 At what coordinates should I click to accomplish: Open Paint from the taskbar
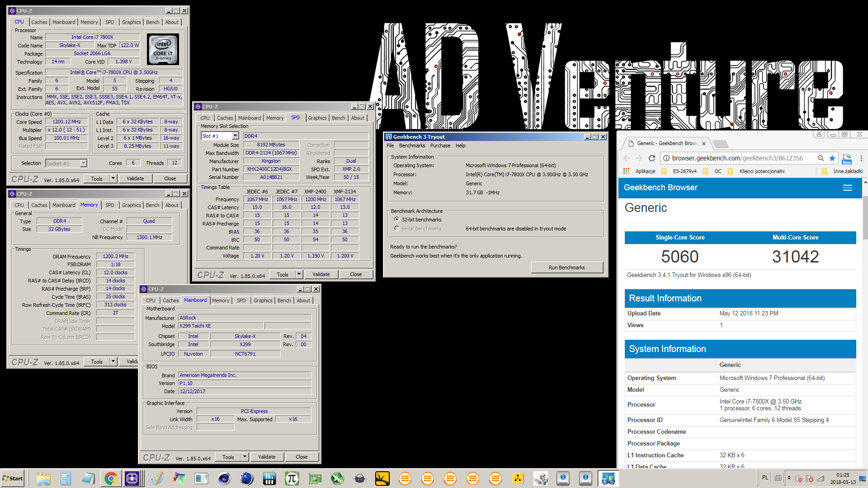[x=156, y=479]
